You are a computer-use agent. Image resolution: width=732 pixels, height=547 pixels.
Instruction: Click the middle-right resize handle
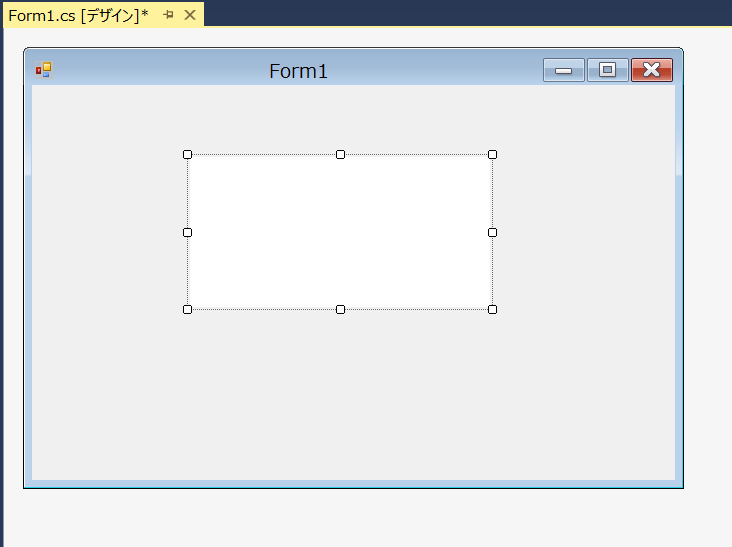point(492,232)
